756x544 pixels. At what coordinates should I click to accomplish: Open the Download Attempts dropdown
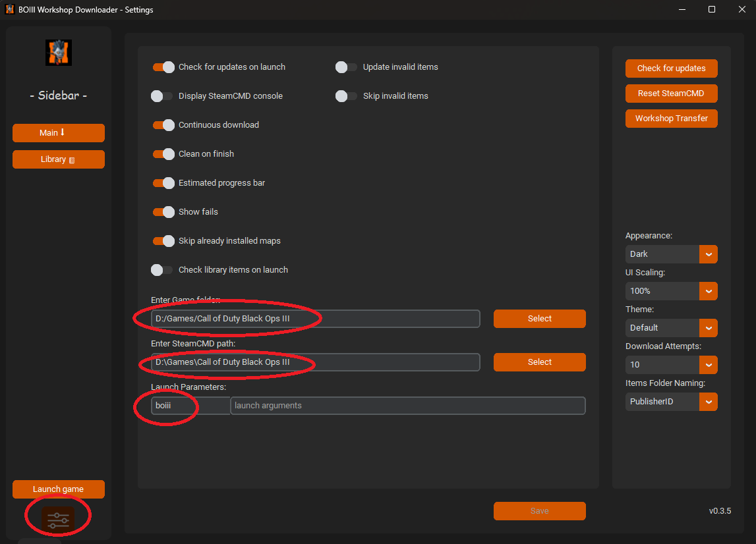[708, 365]
